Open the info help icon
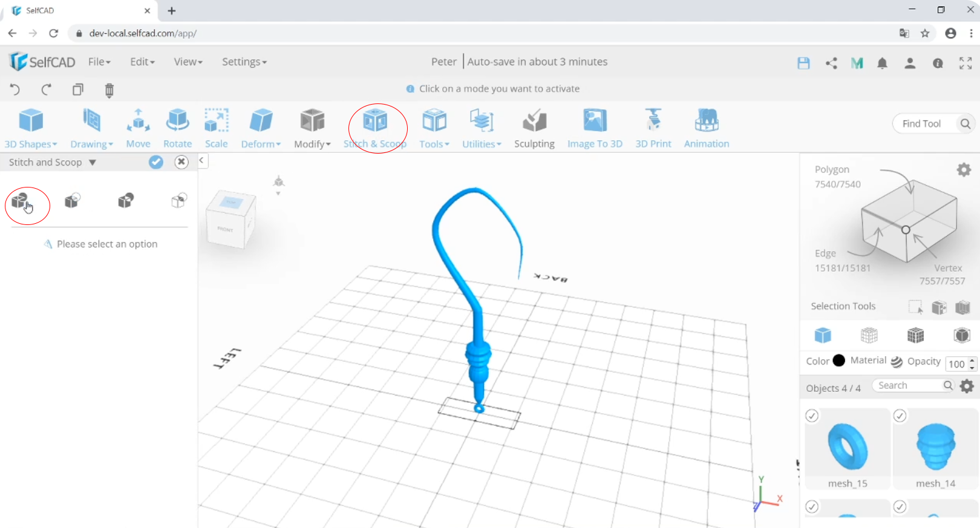 938,63
